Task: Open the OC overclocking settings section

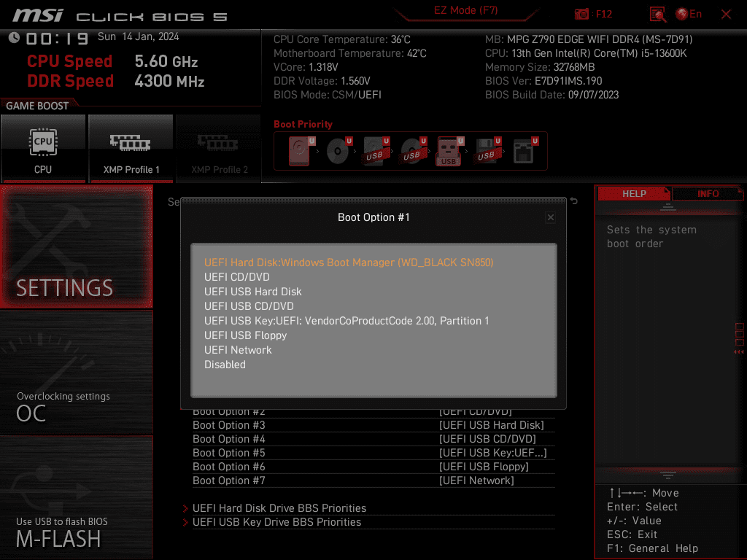Action: point(77,373)
